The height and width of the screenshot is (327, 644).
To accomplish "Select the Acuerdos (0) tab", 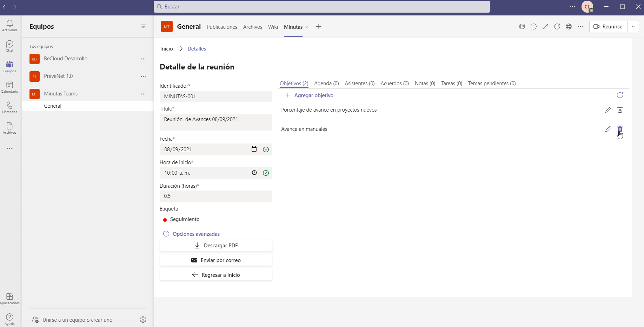I will click(x=394, y=84).
